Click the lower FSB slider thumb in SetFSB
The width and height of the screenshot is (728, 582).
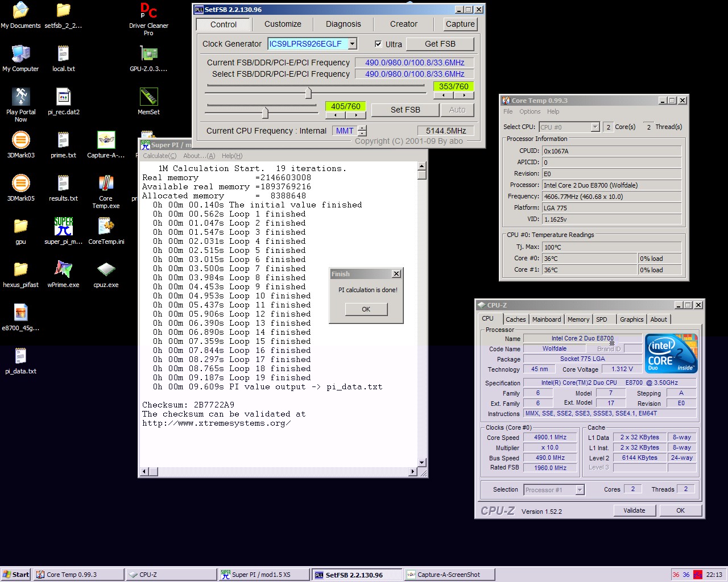(264, 113)
